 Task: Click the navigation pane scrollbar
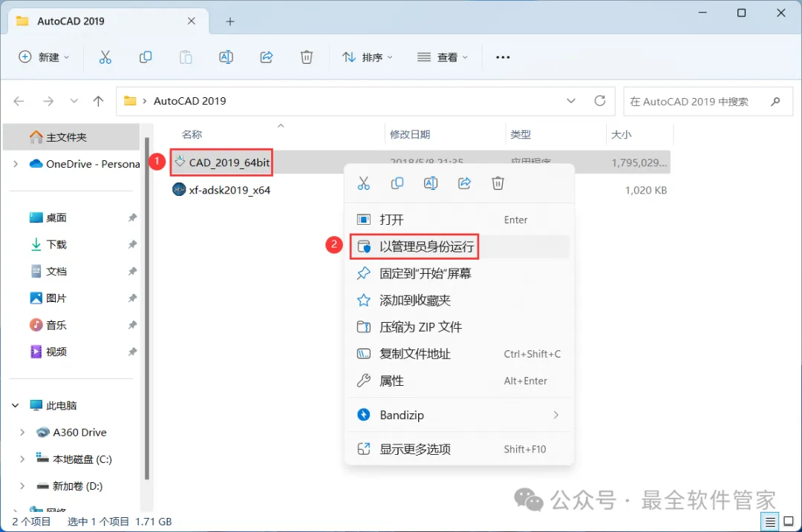(147, 308)
